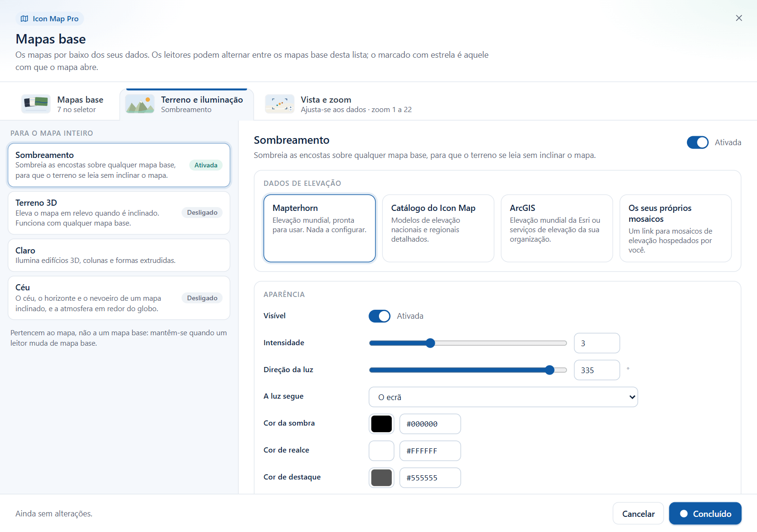Click the Cancelar button
Viewport: 757px width, 532px height.
coord(638,514)
